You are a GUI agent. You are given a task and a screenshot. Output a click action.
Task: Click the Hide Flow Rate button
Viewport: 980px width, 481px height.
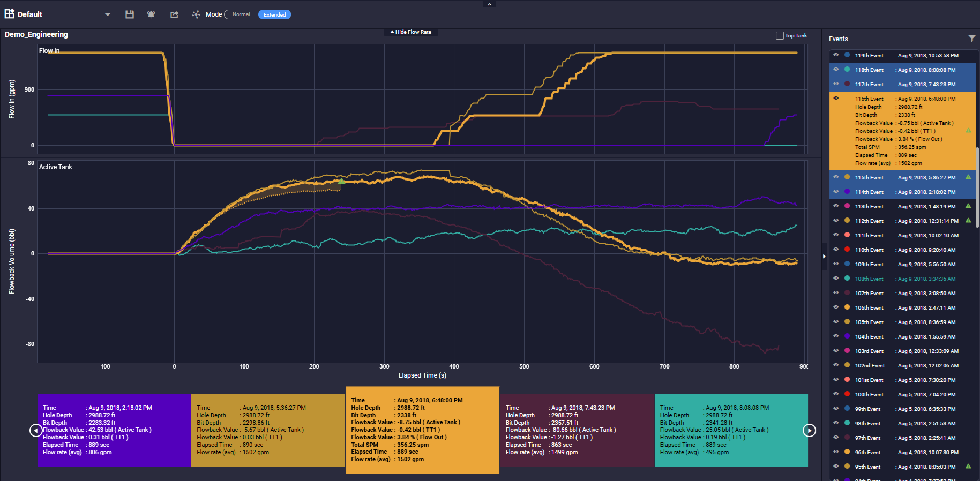pos(411,32)
